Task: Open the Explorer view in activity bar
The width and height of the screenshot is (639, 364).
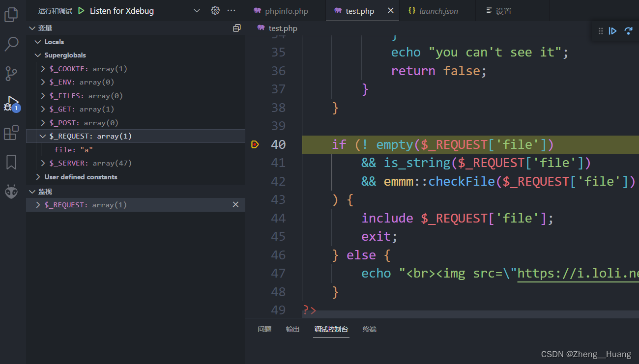Action: [x=11, y=15]
